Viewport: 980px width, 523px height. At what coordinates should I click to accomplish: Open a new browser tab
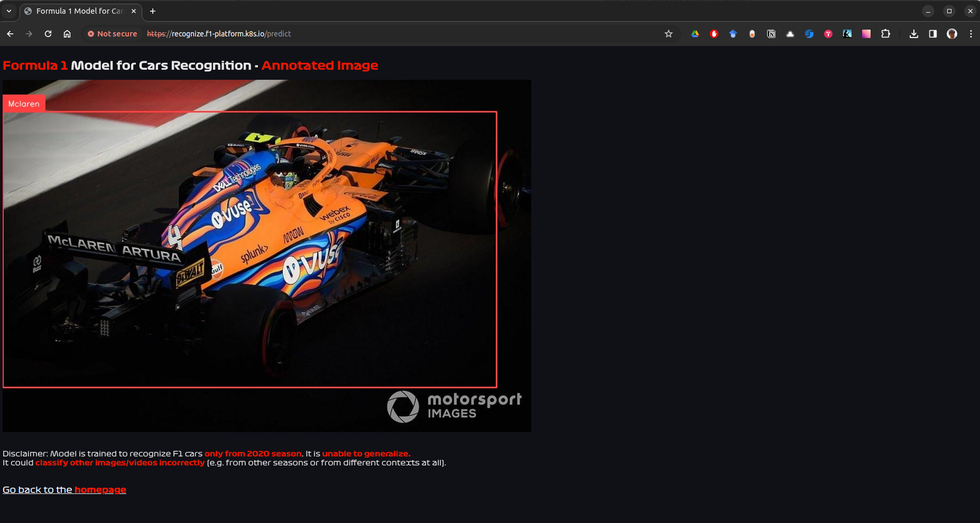click(153, 11)
